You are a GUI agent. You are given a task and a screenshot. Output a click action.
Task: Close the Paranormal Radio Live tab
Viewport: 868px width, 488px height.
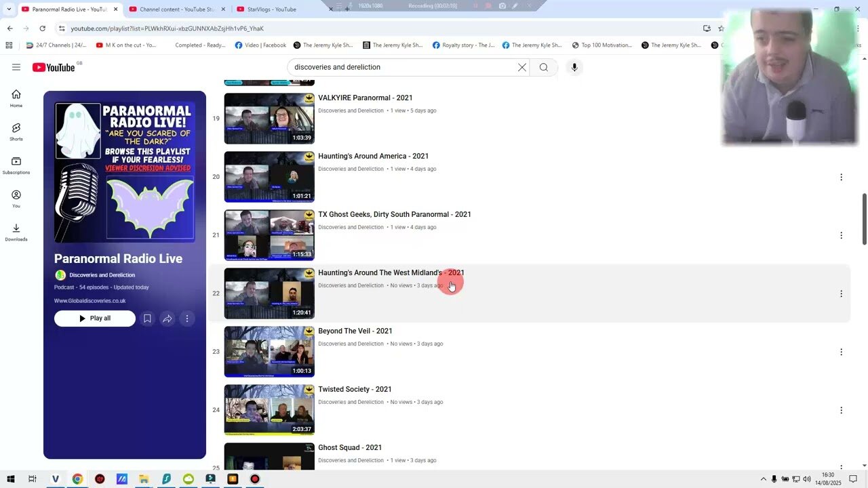pyautogui.click(x=115, y=9)
